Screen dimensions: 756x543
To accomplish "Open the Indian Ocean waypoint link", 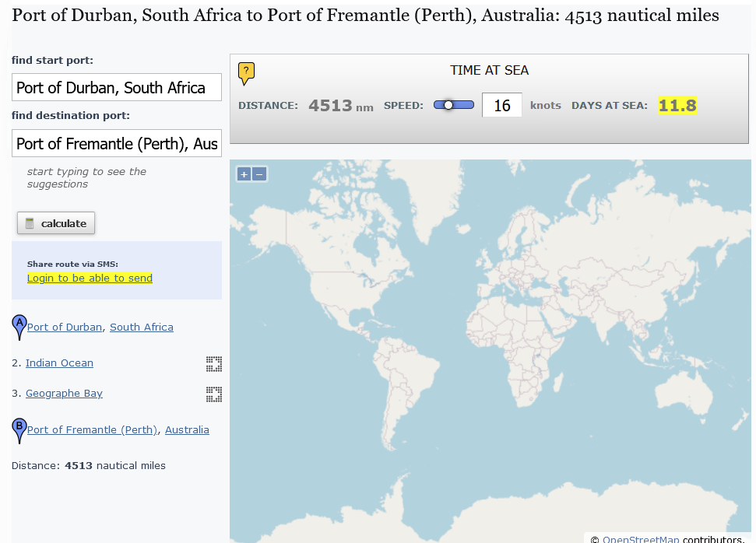I will pyautogui.click(x=59, y=363).
